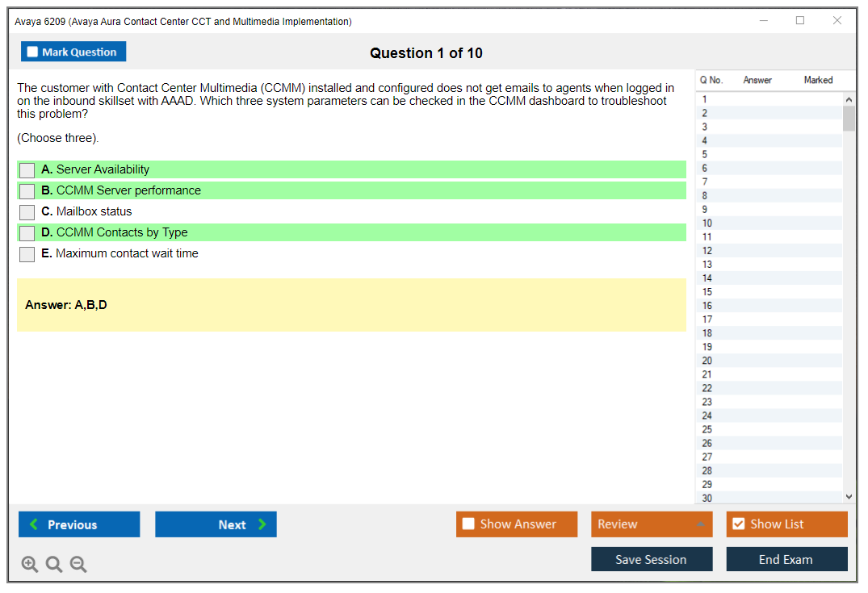The width and height of the screenshot is (868, 593).
Task: Enable the Show Answer checkbox
Action: pyautogui.click(x=468, y=524)
